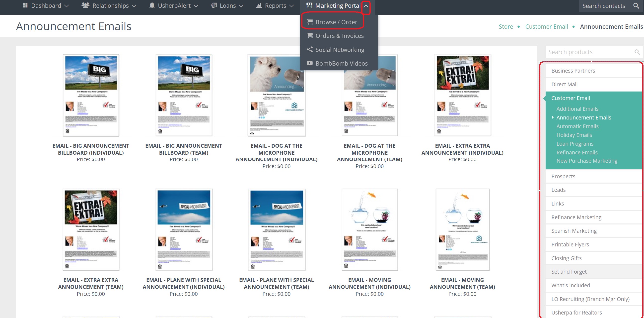Click the Customer Email breadcrumb link
Image resolution: width=644 pixels, height=318 pixels.
(x=546, y=26)
